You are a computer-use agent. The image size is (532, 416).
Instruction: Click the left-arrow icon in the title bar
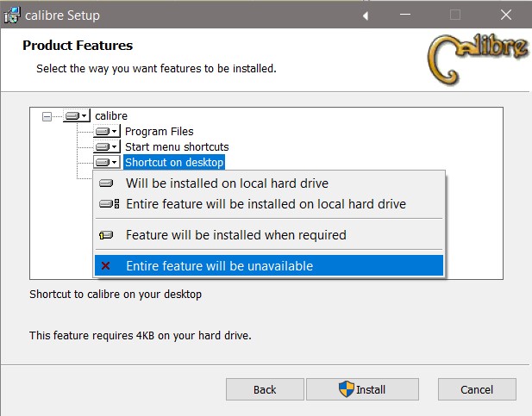[x=366, y=16]
